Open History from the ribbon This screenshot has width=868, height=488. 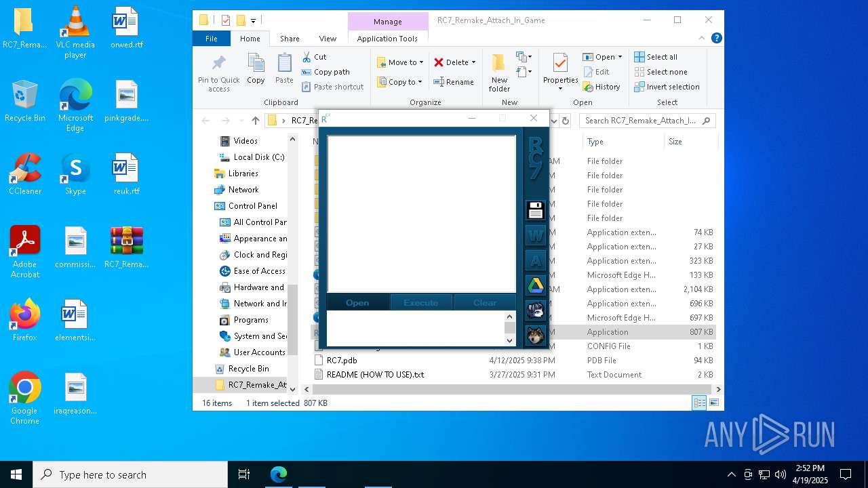point(601,87)
